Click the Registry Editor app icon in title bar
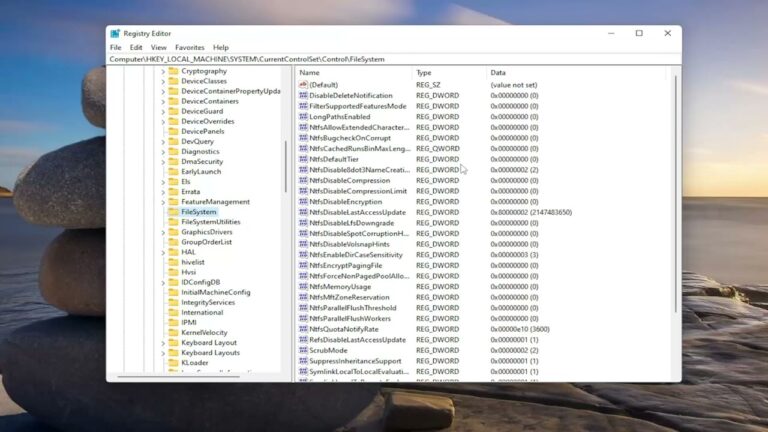 click(116, 33)
